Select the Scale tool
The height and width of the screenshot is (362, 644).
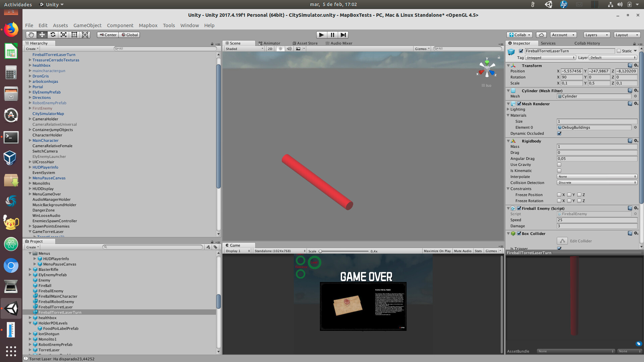click(x=63, y=35)
